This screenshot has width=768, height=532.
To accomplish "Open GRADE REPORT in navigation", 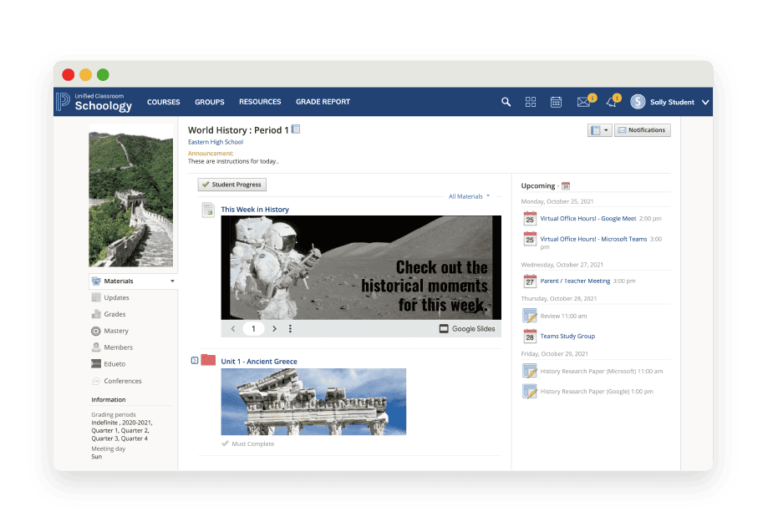I will pyautogui.click(x=323, y=102).
